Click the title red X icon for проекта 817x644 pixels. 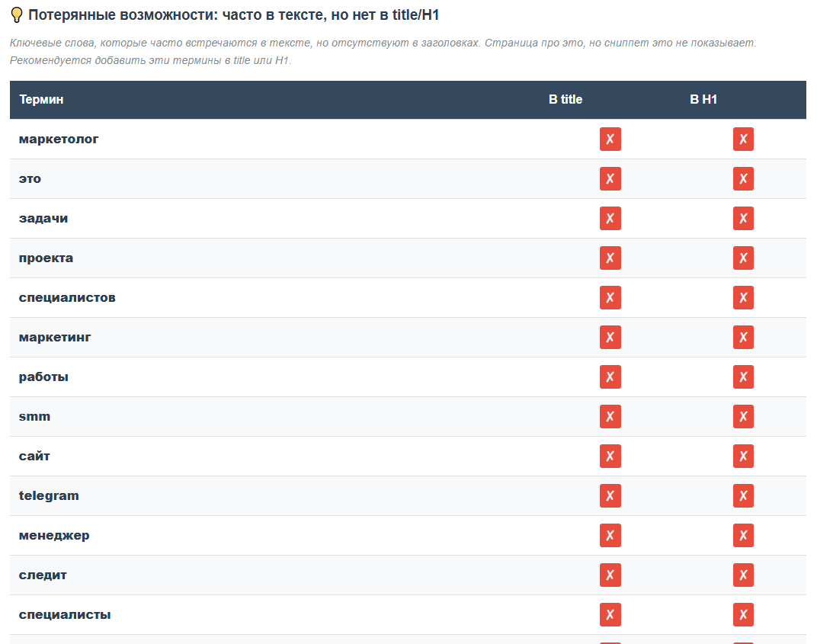[x=610, y=258]
